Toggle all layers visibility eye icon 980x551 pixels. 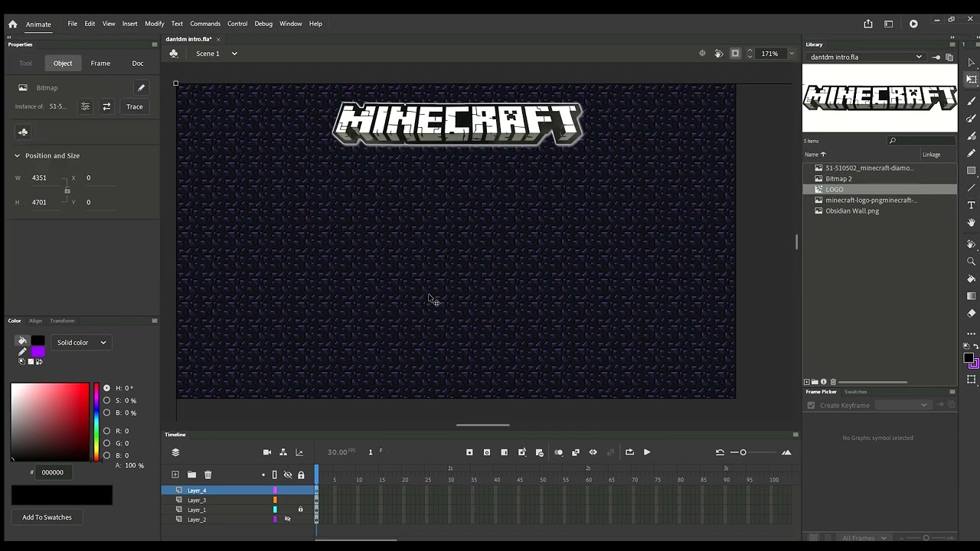[288, 475]
